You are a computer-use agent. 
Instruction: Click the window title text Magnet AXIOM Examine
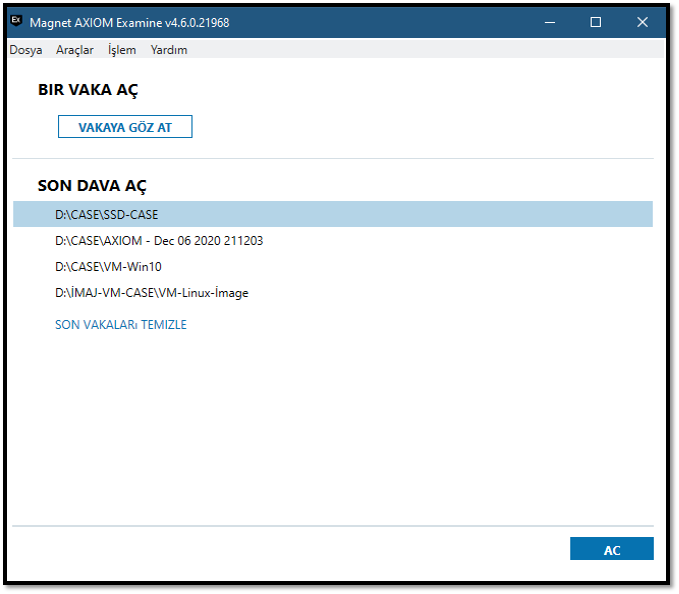pyautogui.click(x=129, y=22)
